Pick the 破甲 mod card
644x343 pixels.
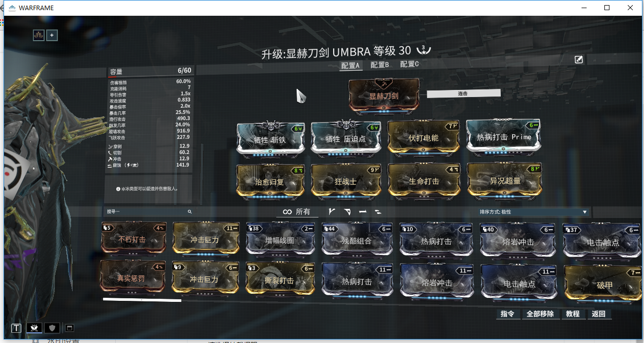click(x=603, y=284)
